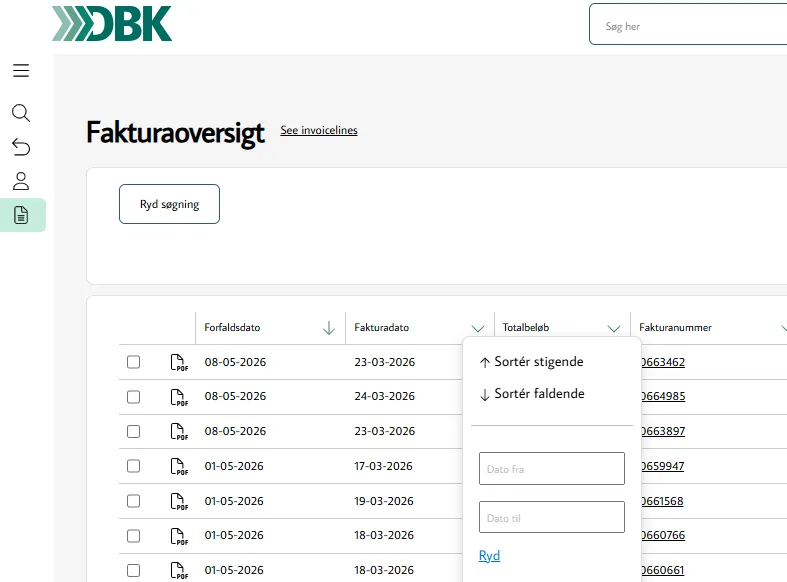Check the row with Fakturadato 19-03-2026
Viewport: 787px width, 582px height.
click(134, 502)
